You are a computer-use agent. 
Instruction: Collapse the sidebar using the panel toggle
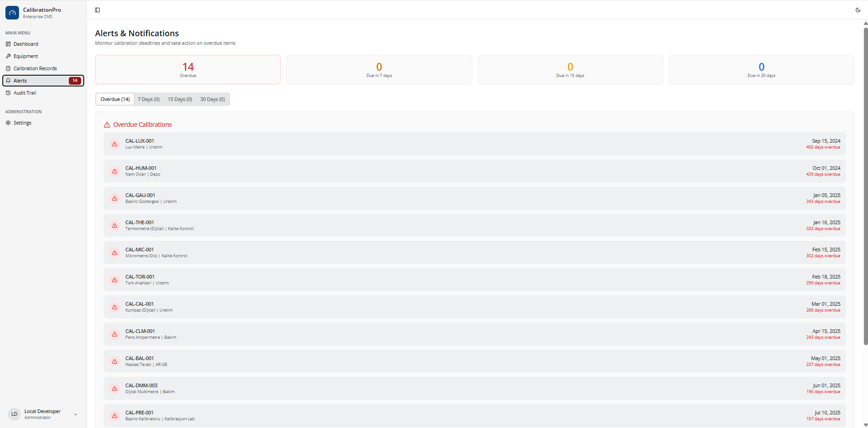[97, 10]
